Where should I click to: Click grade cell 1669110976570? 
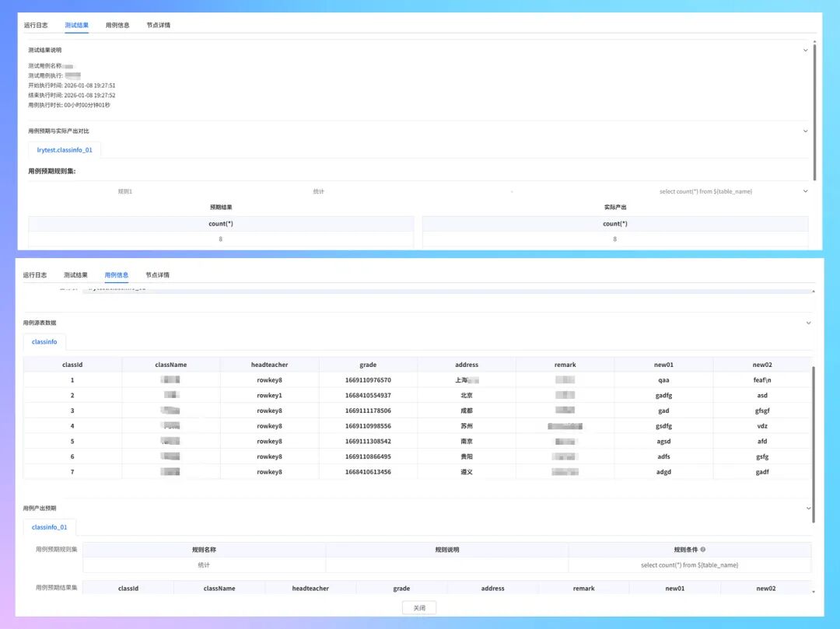(368, 380)
